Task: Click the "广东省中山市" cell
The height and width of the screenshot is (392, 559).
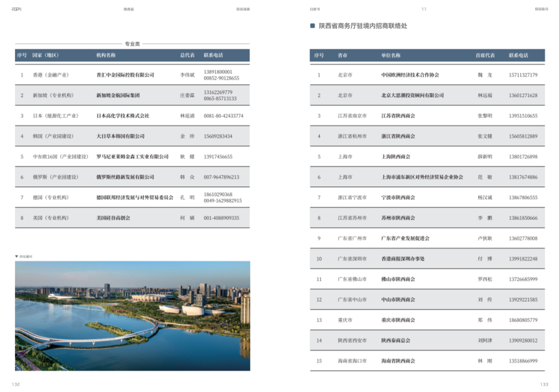Action: coord(352,299)
